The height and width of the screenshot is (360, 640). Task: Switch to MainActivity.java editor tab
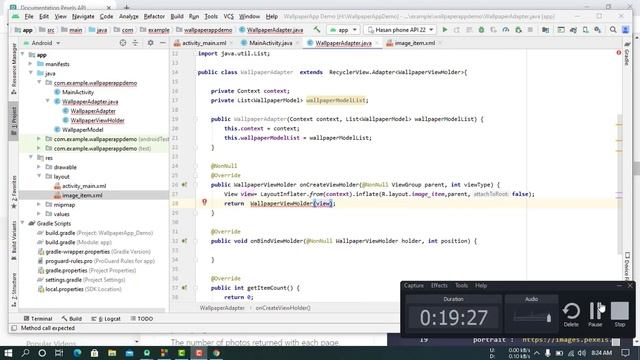point(271,43)
